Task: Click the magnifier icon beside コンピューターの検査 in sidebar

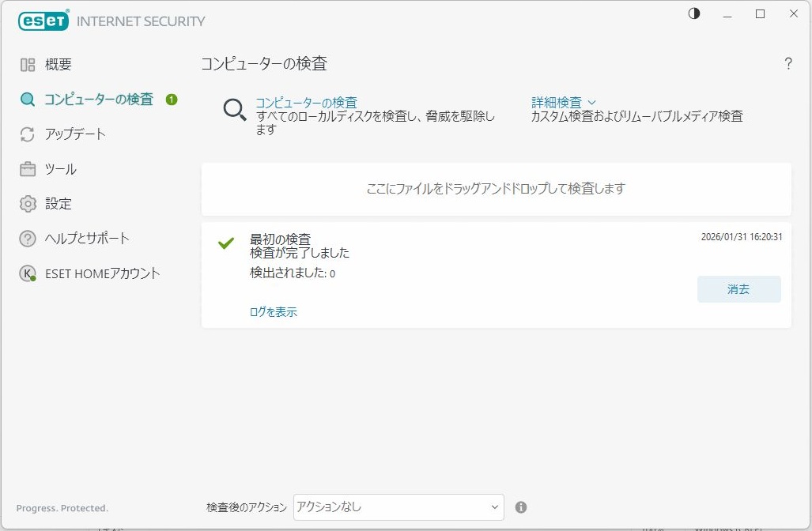Action: [x=28, y=100]
